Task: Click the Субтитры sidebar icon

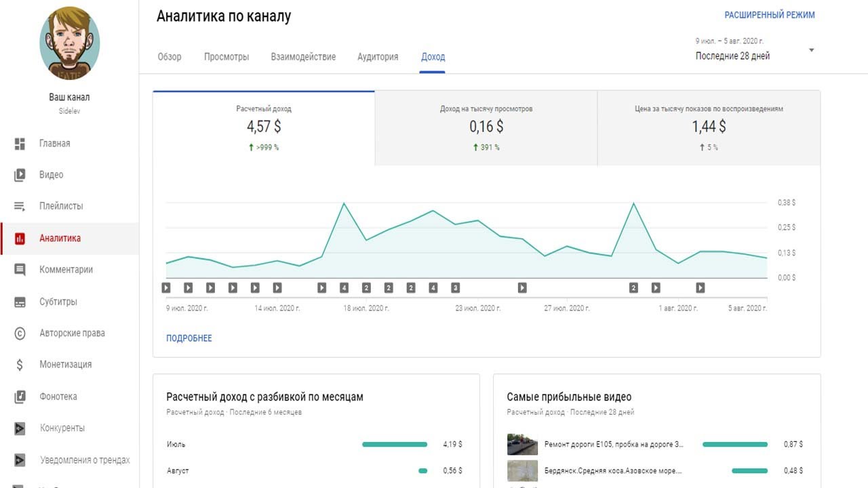Action: tap(20, 302)
